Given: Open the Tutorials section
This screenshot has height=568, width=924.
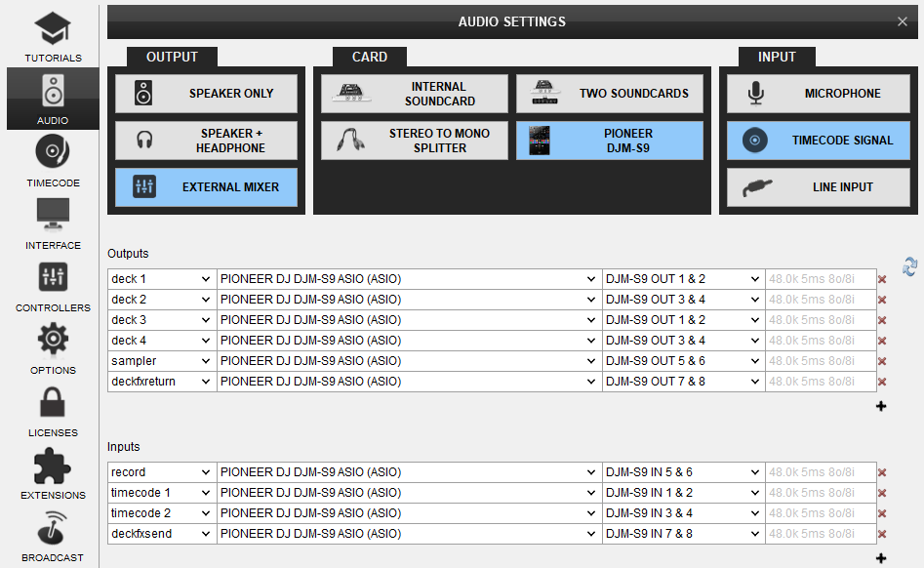Looking at the screenshot, I should pyautogui.click(x=53, y=36).
